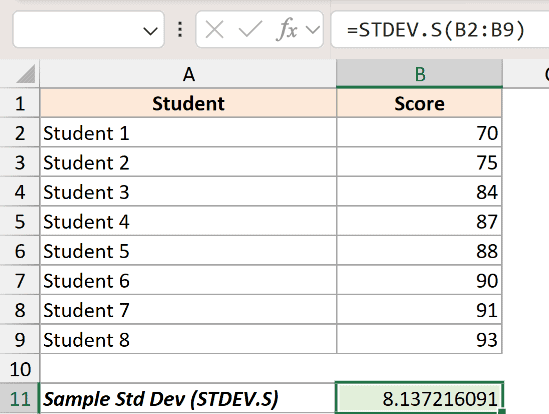Viewport: 549px width, 414px height.
Task: Click the score cell with 70
Action: (x=419, y=133)
